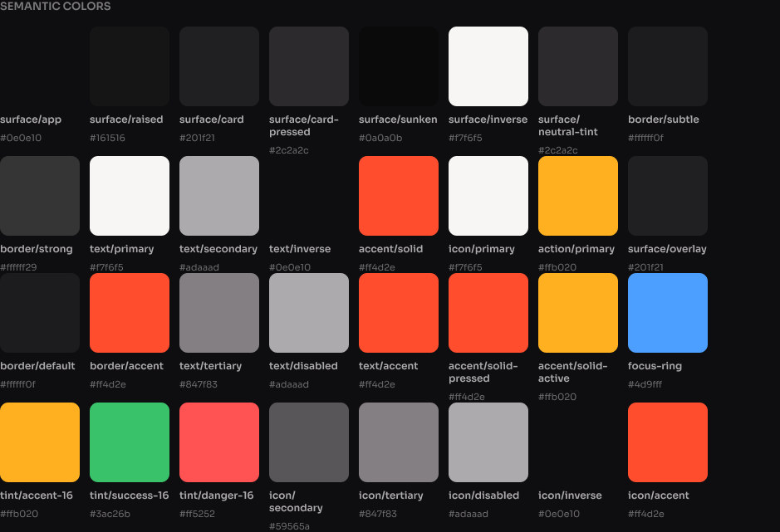
Task: Click the text/inverse label
Action: pos(300,249)
